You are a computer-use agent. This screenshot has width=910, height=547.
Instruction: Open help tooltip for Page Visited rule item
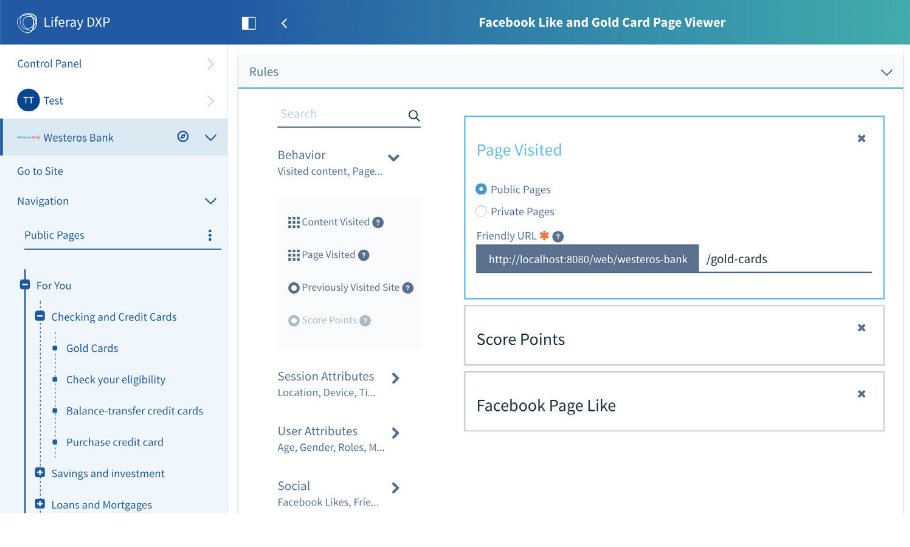pyautogui.click(x=364, y=255)
